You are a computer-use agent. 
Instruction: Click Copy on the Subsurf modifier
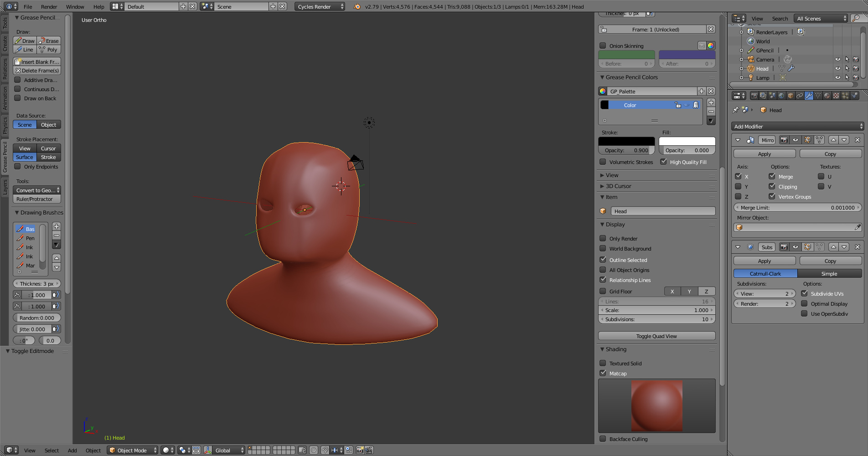point(831,261)
